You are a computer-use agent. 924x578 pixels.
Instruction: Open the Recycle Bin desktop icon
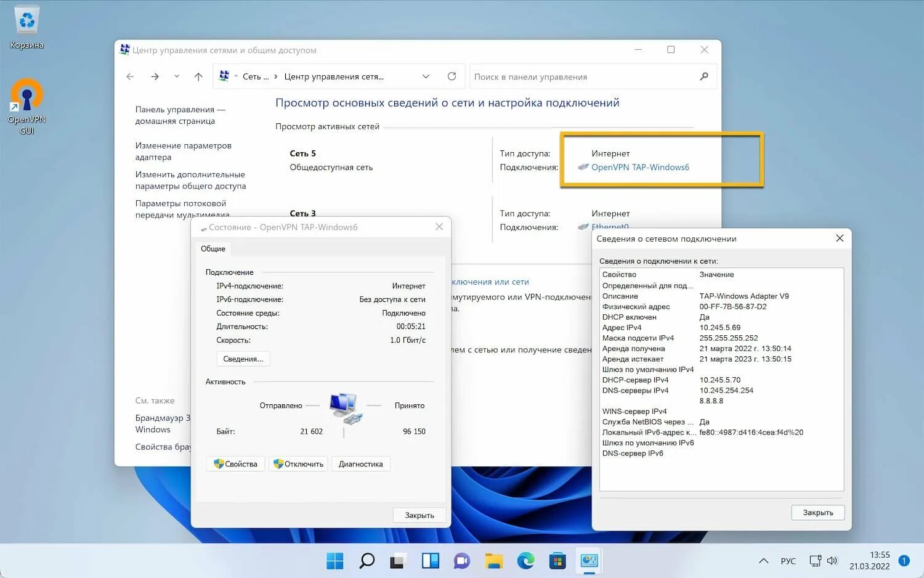(26, 28)
